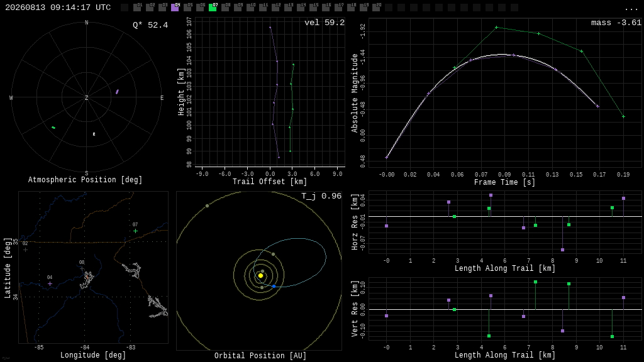This screenshot has width=644, height=362.
Task: Toggle station 05 box in top bar
Action: tap(187, 8)
